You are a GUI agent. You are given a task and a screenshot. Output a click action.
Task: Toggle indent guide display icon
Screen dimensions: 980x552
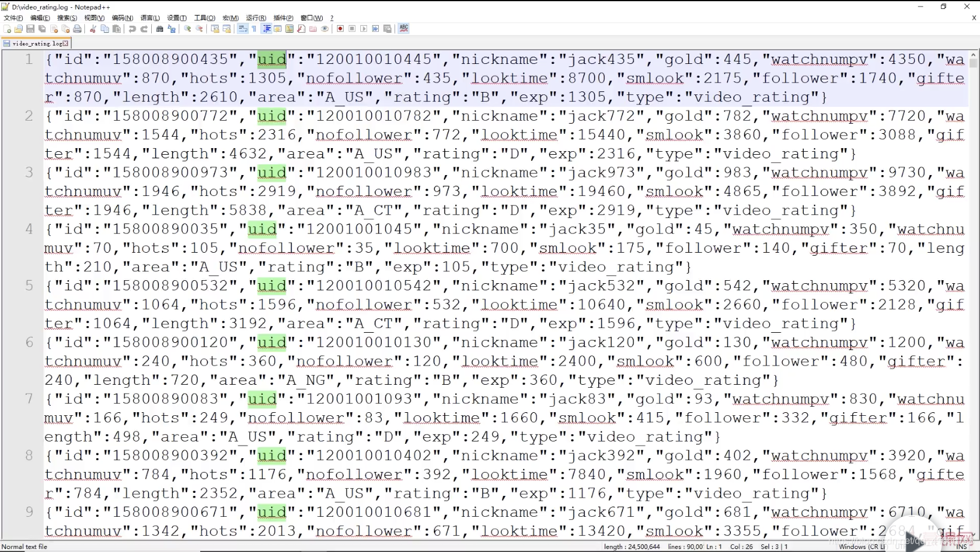(x=266, y=29)
